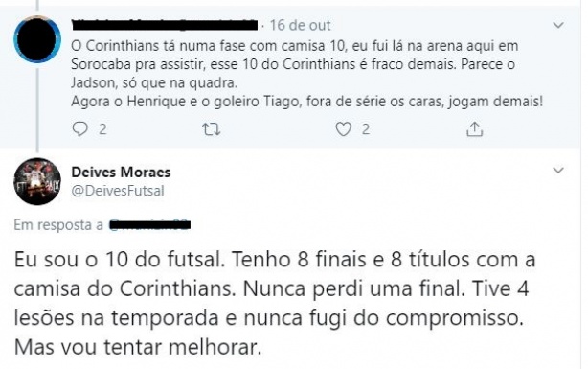
Task: Open Deives Moraes profile picture
Action: coord(37,181)
